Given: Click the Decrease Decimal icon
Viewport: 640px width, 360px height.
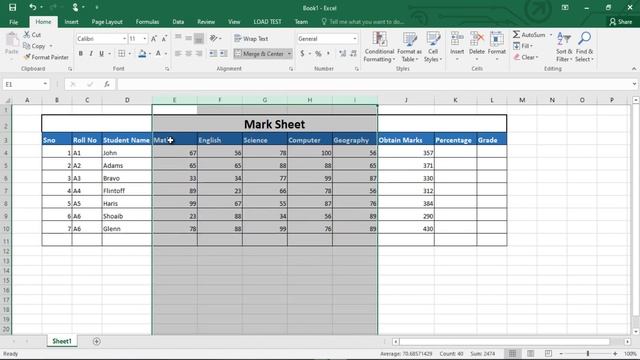Looking at the screenshot, I should click(x=353, y=53).
